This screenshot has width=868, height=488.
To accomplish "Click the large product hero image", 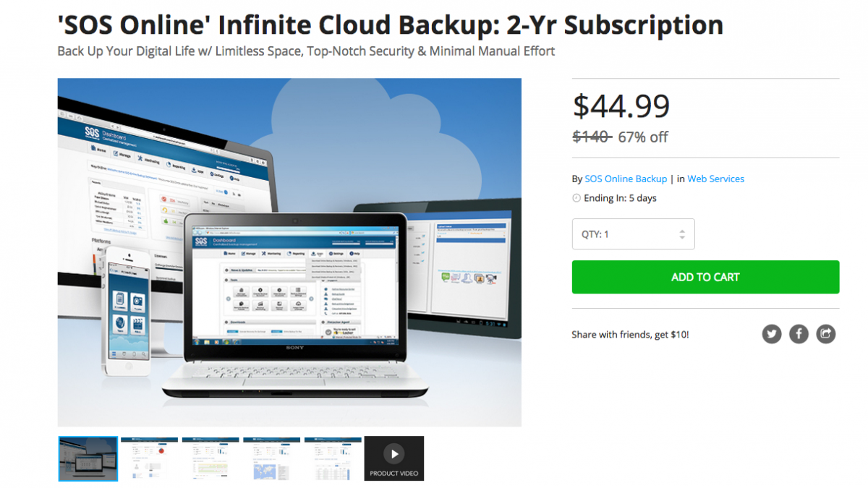I will [289, 252].
